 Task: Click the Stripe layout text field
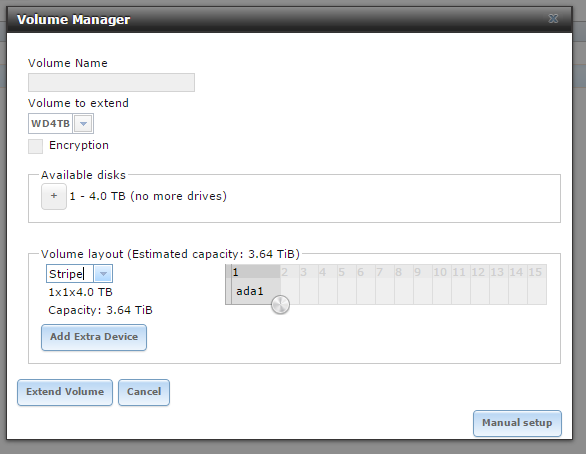(70, 274)
